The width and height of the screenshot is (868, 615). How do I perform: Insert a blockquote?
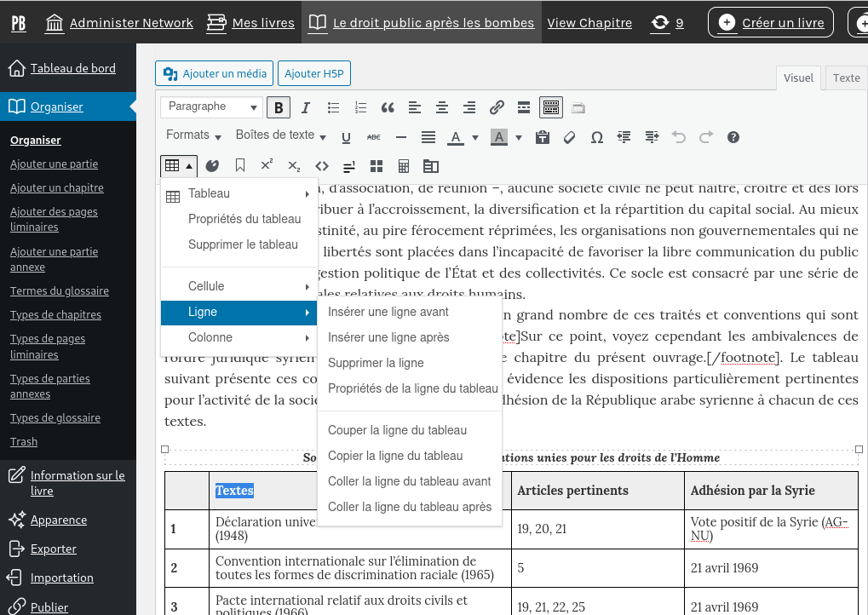pyautogui.click(x=388, y=107)
